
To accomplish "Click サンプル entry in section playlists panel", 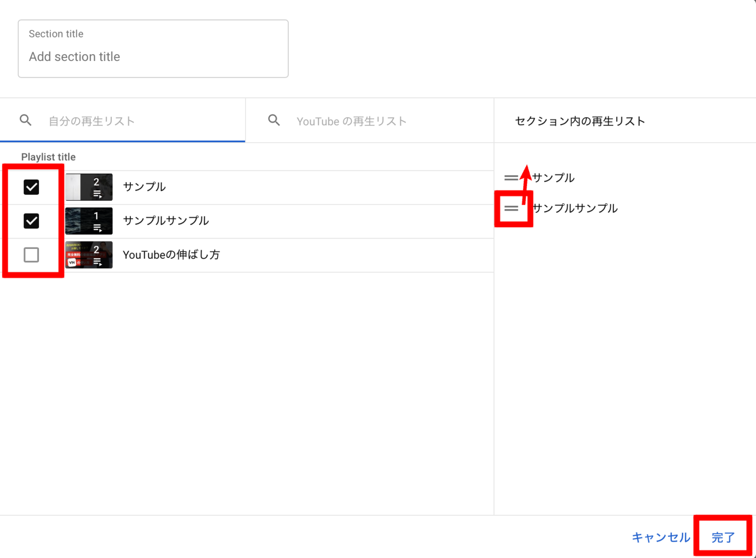I will coord(553,178).
